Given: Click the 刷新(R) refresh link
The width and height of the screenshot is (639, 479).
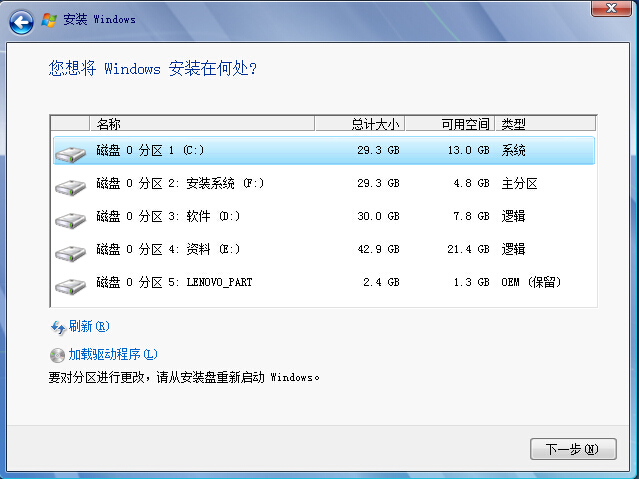Looking at the screenshot, I should pyautogui.click(x=89, y=326).
